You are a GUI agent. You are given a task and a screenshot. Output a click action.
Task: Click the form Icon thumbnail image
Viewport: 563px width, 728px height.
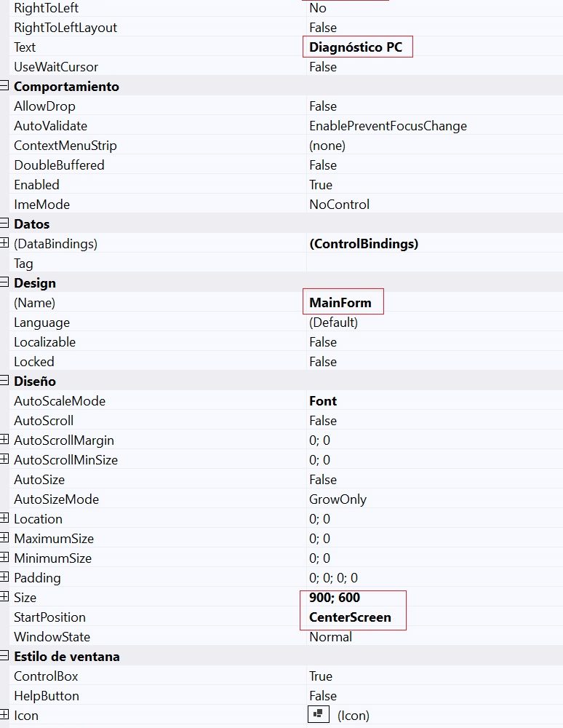(x=316, y=715)
